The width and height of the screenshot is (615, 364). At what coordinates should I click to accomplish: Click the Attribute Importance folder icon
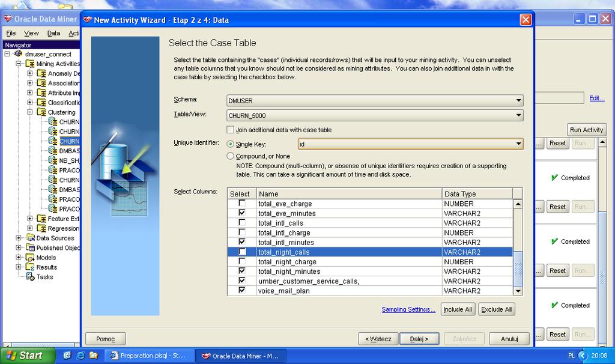[41, 93]
